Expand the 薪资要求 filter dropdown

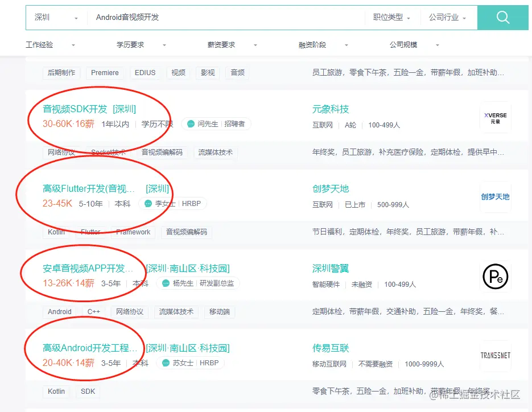(x=221, y=44)
